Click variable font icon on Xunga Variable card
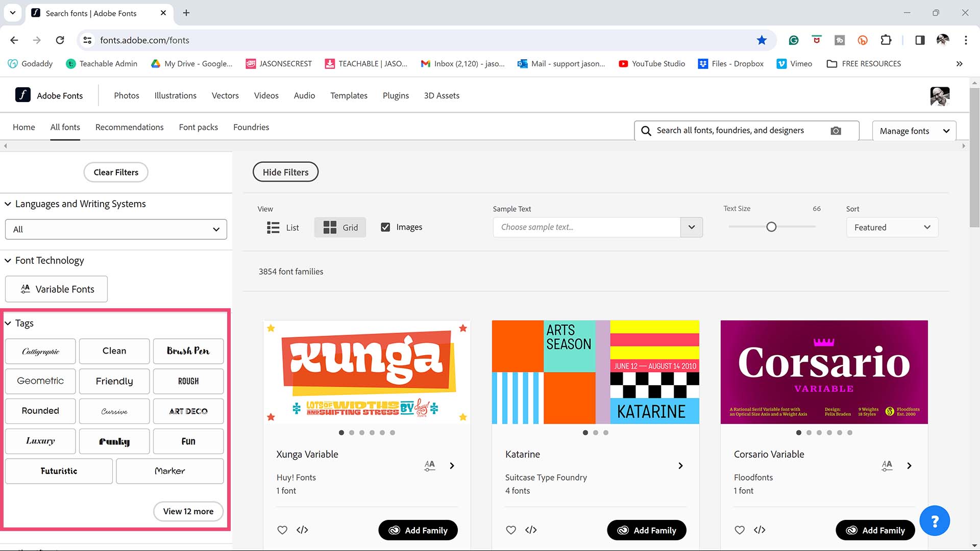The image size is (980, 551). click(x=430, y=465)
